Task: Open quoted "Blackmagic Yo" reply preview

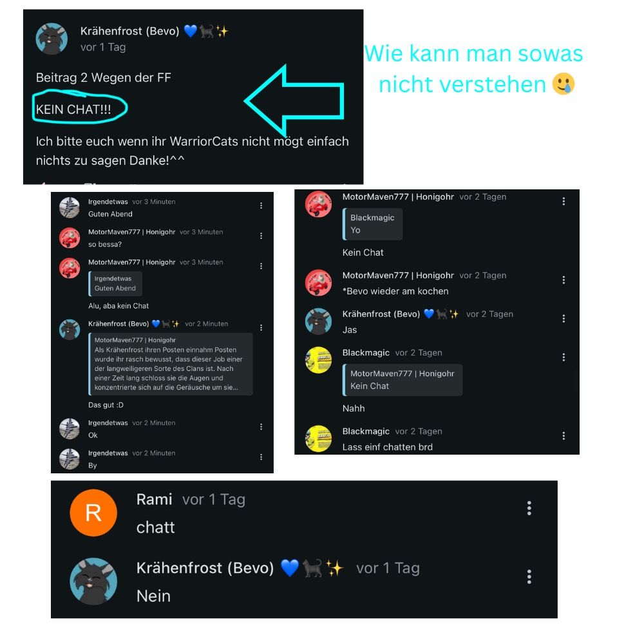Action: 372,224
